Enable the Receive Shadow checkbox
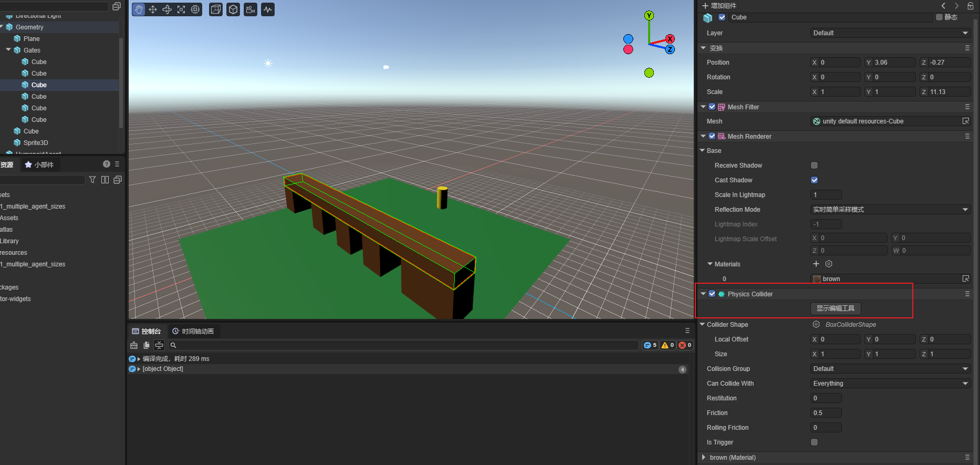Image resolution: width=980 pixels, height=465 pixels. tap(814, 166)
